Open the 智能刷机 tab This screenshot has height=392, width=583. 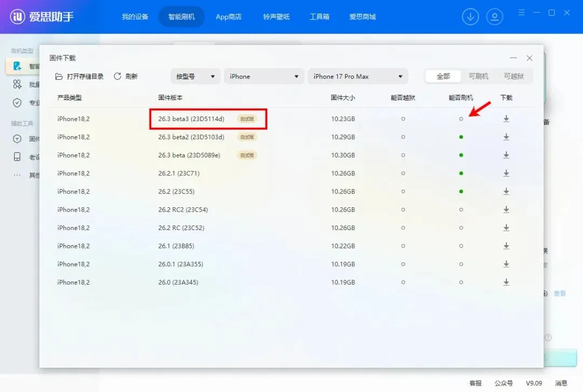pyautogui.click(x=181, y=17)
